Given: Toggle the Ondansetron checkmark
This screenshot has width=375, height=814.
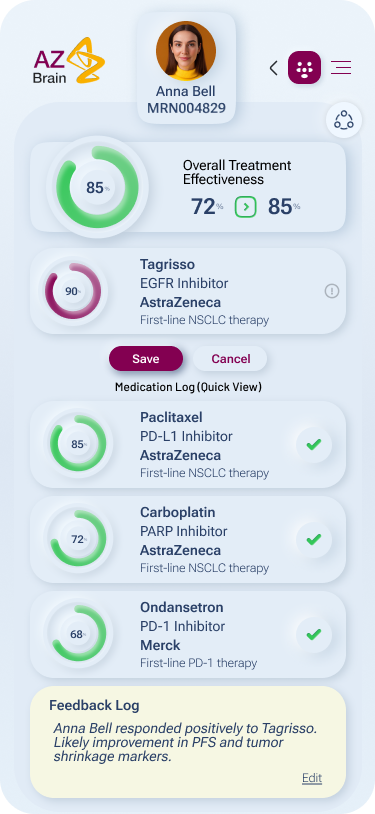Looking at the screenshot, I should coord(314,634).
